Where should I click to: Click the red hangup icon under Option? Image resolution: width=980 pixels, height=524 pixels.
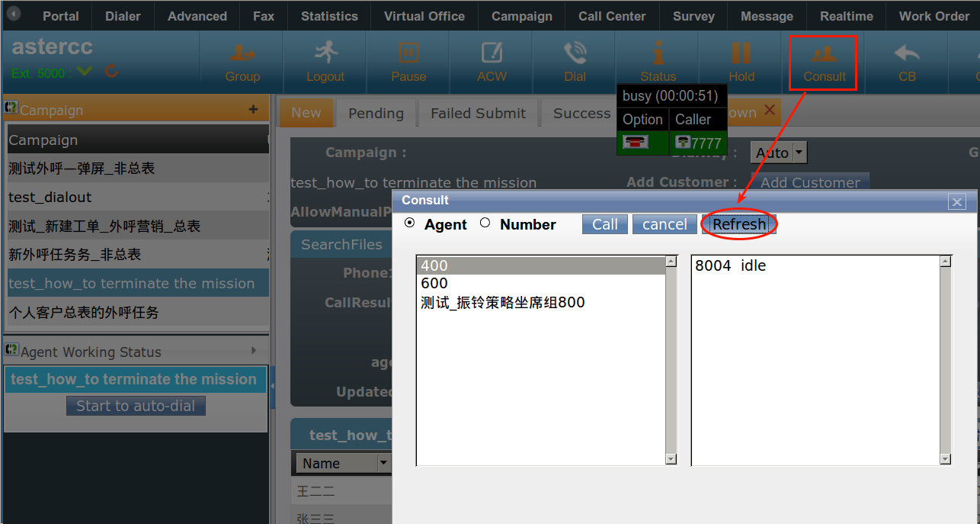tap(636, 142)
